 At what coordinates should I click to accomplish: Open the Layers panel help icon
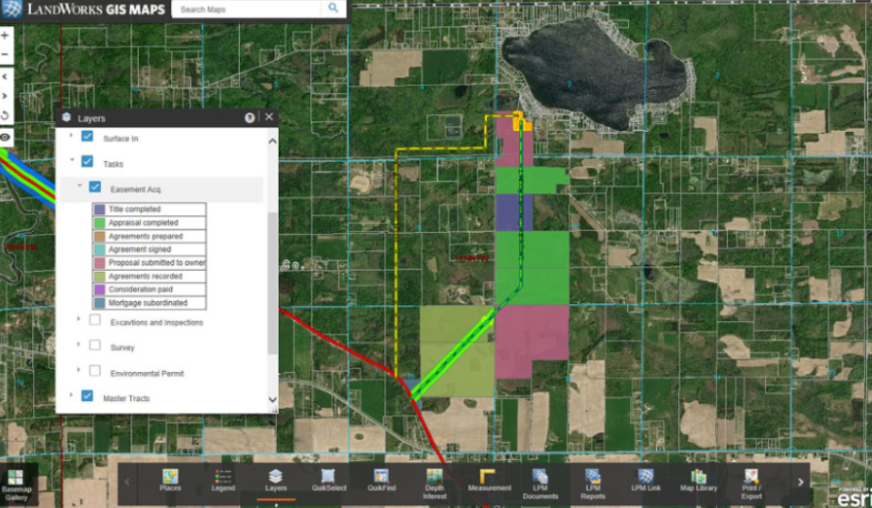tap(250, 117)
